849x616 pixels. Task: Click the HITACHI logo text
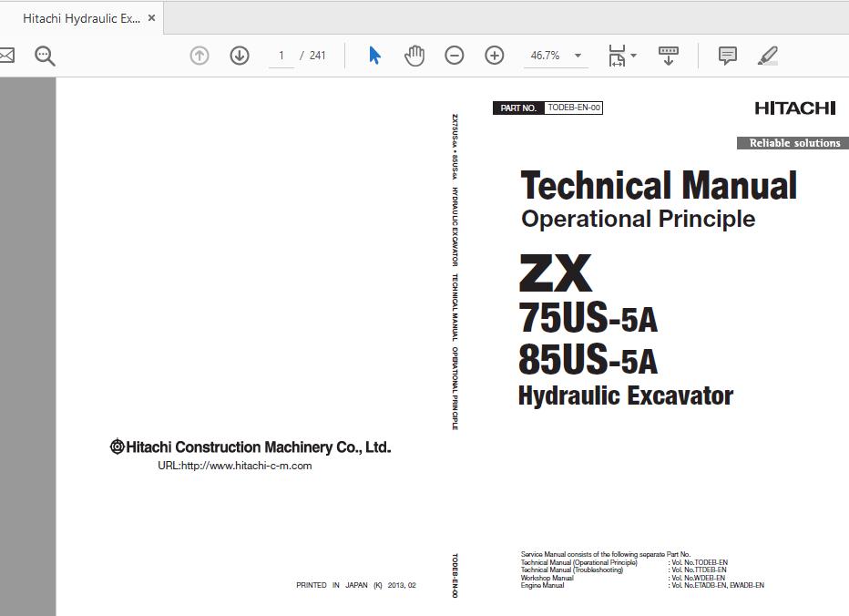coord(795,108)
